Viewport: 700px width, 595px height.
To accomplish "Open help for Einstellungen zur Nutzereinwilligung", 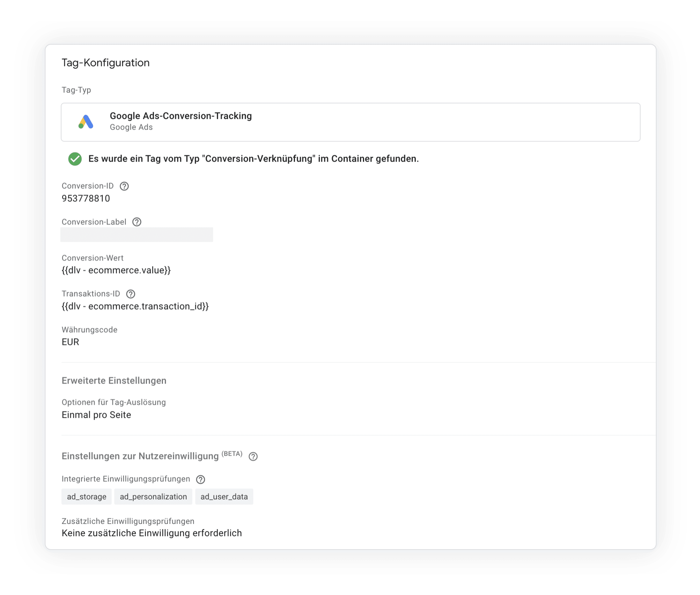I will point(253,457).
